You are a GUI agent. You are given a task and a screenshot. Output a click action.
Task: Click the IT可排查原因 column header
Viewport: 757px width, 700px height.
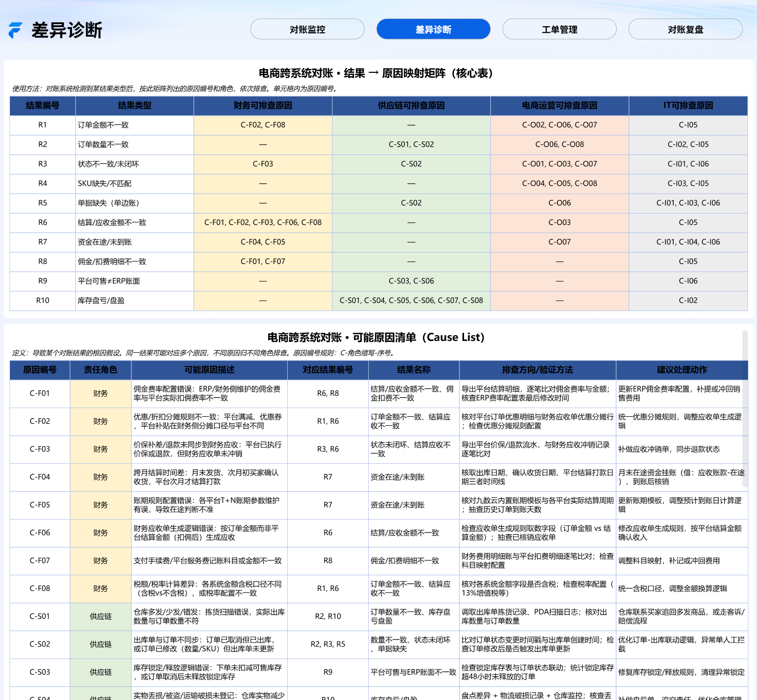point(688,106)
